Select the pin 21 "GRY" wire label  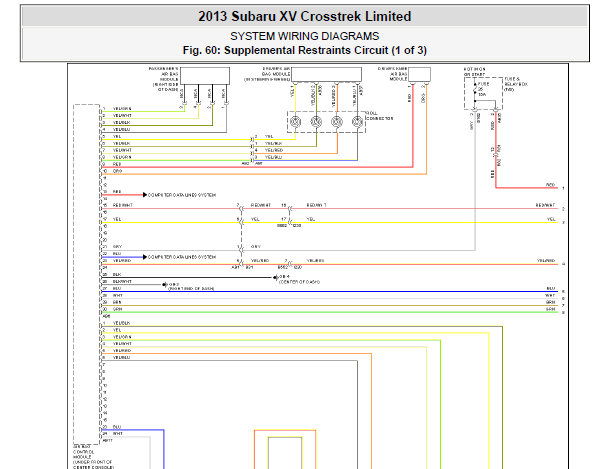(117, 247)
